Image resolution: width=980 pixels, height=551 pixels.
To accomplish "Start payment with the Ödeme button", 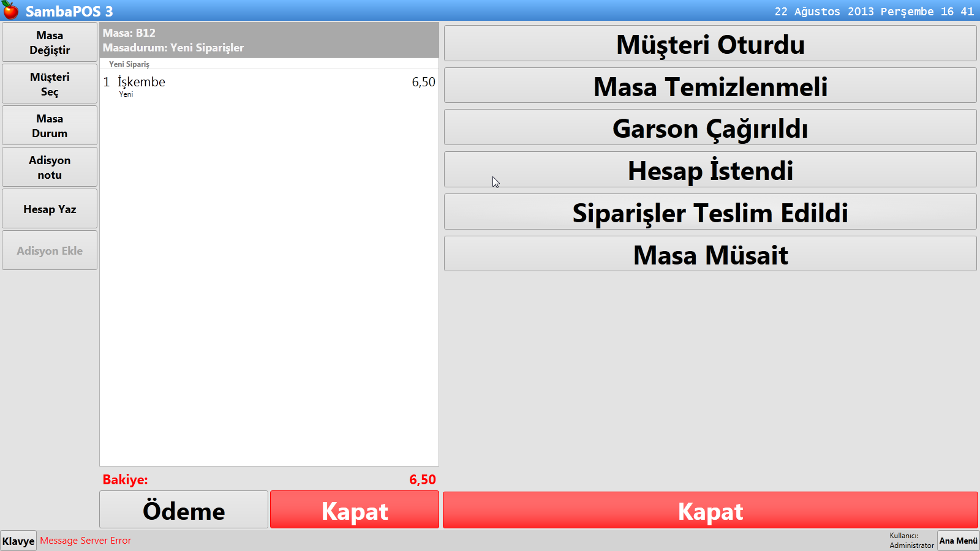I will (x=183, y=509).
